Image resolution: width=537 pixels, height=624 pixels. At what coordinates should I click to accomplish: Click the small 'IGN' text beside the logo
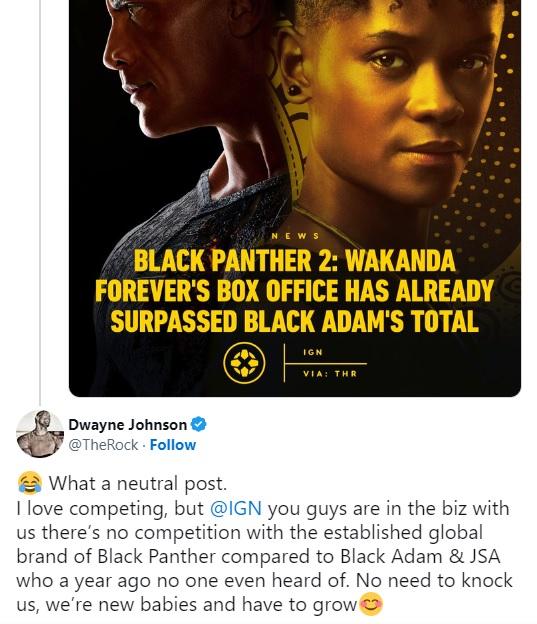(313, 352)
